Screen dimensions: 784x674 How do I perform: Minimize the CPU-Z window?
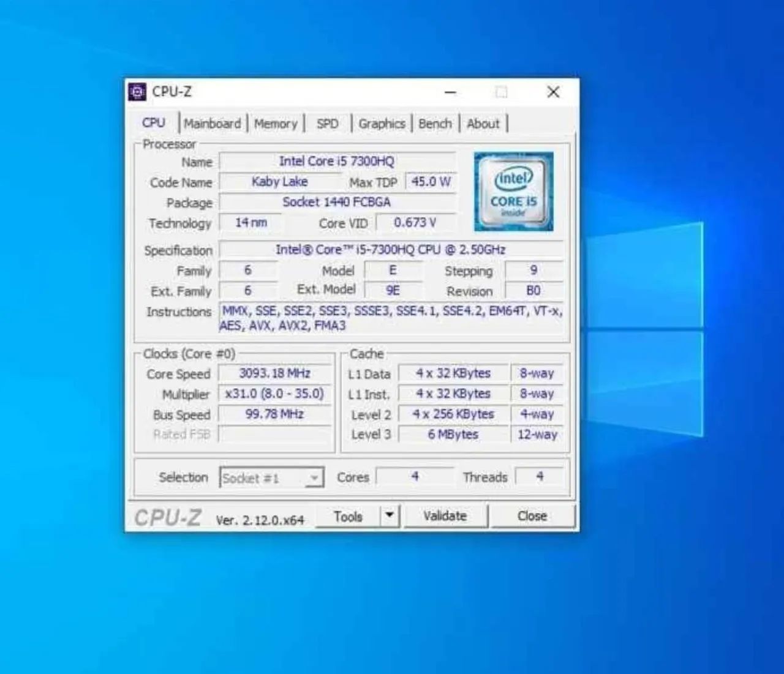pyautogui.click(x=450, y=92)
